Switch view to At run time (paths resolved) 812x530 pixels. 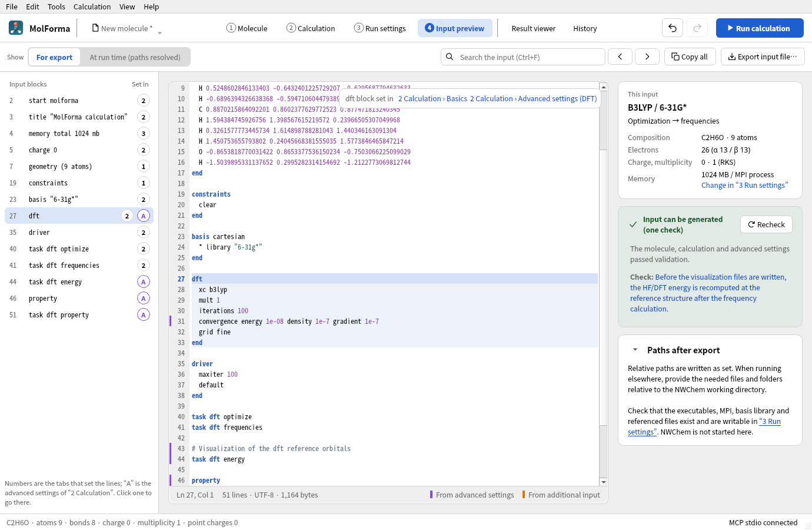[x=135, y=57]
